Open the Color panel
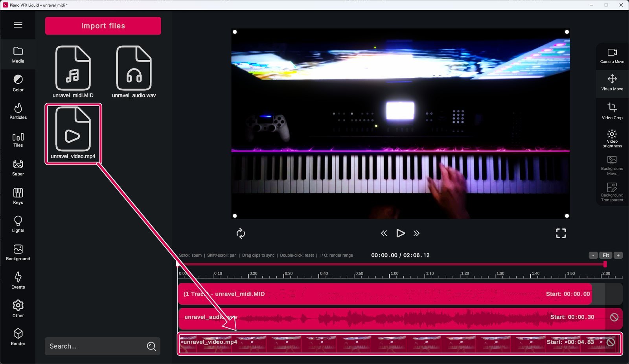629x364 pixels. (18, 83)
